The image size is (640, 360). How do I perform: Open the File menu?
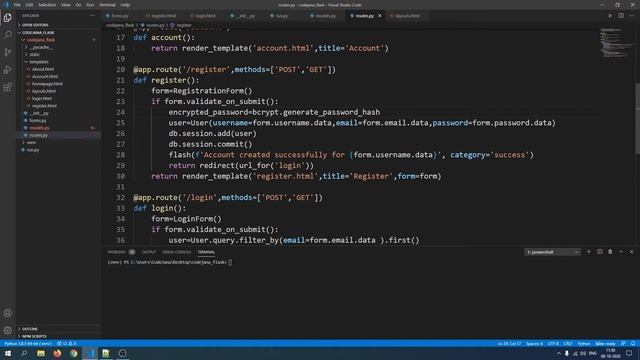(x=17, y=5)
